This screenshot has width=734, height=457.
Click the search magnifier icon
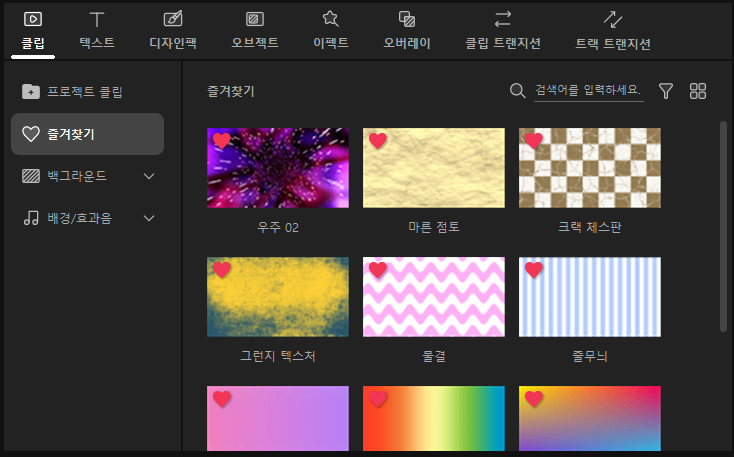(x=517, y=91)
